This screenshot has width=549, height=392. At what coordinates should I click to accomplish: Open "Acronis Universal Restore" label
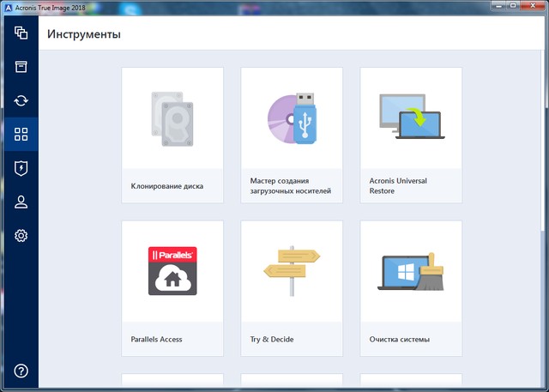point(398,186)
